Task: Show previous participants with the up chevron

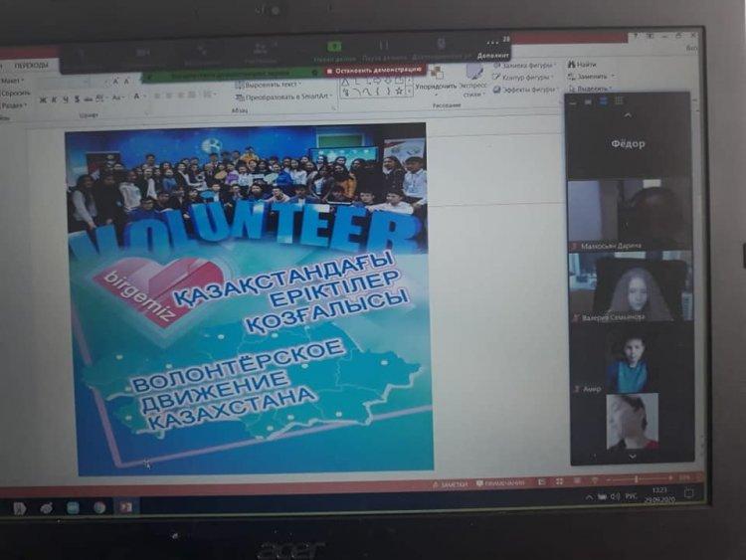Action: (628, 115)
